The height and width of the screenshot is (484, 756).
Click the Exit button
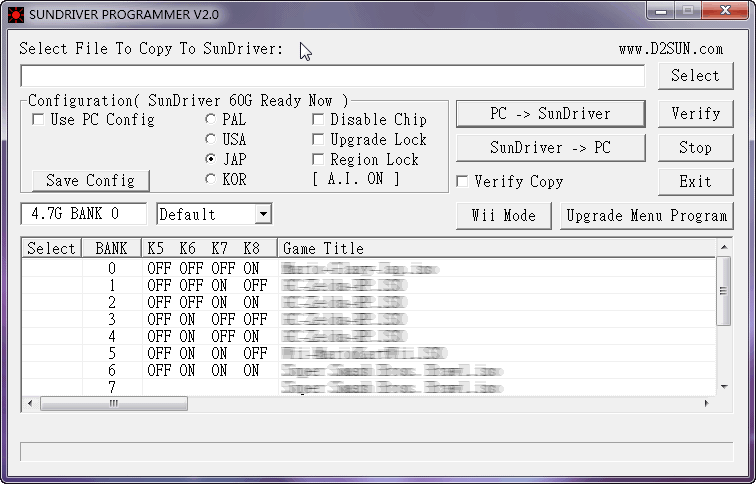(695, 182)
